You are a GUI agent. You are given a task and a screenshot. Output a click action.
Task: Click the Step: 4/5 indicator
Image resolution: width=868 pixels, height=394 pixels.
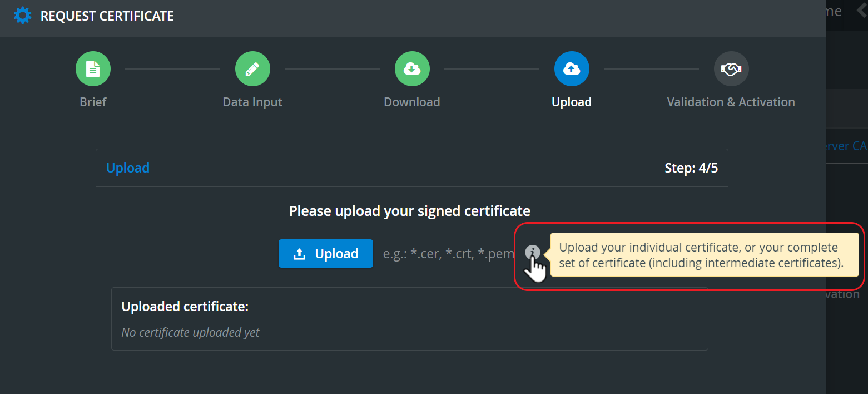(x=691, y=168)
